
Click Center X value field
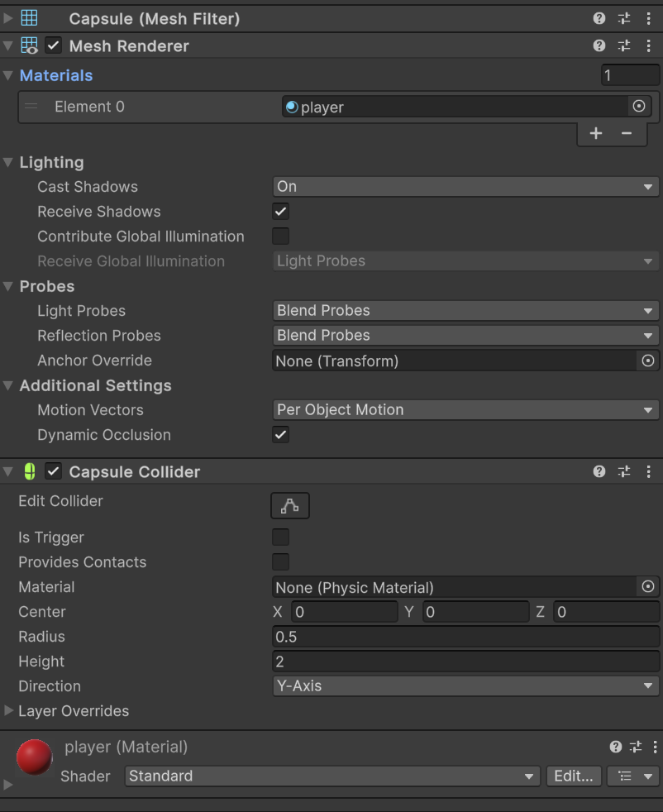point(345,612)
